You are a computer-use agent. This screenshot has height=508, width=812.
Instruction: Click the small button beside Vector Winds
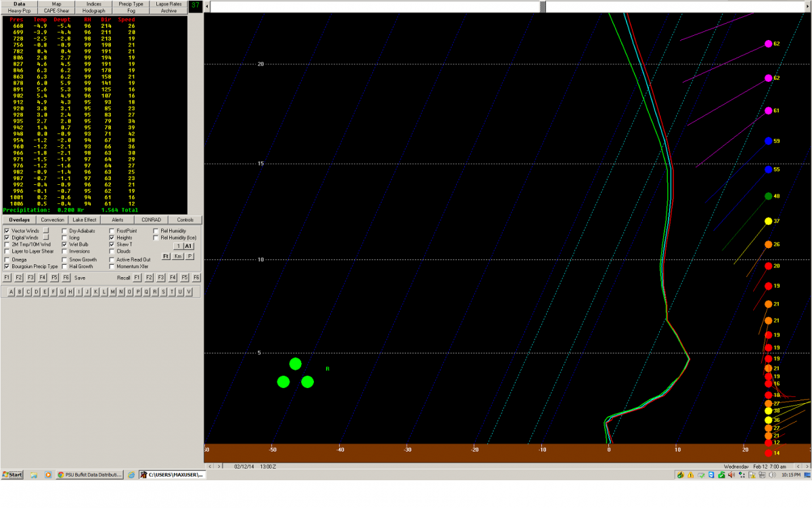click(47, 231)
